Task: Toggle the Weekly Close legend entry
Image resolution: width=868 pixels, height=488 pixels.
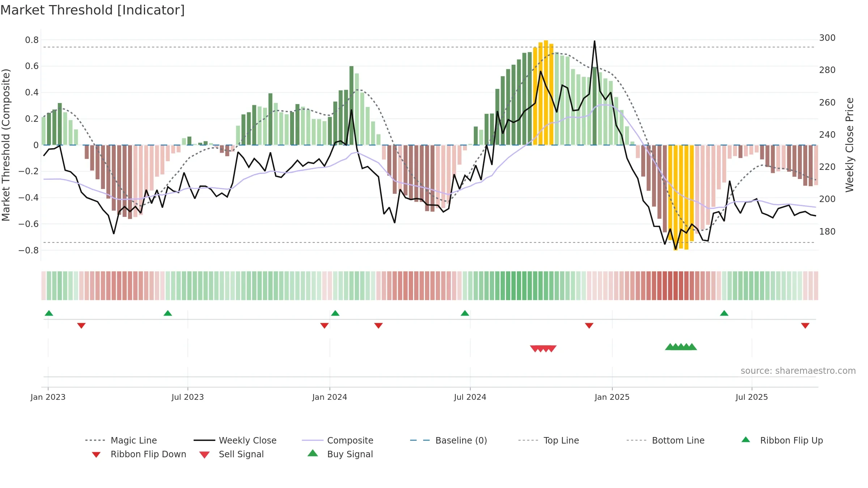Action: click(235, 440)
